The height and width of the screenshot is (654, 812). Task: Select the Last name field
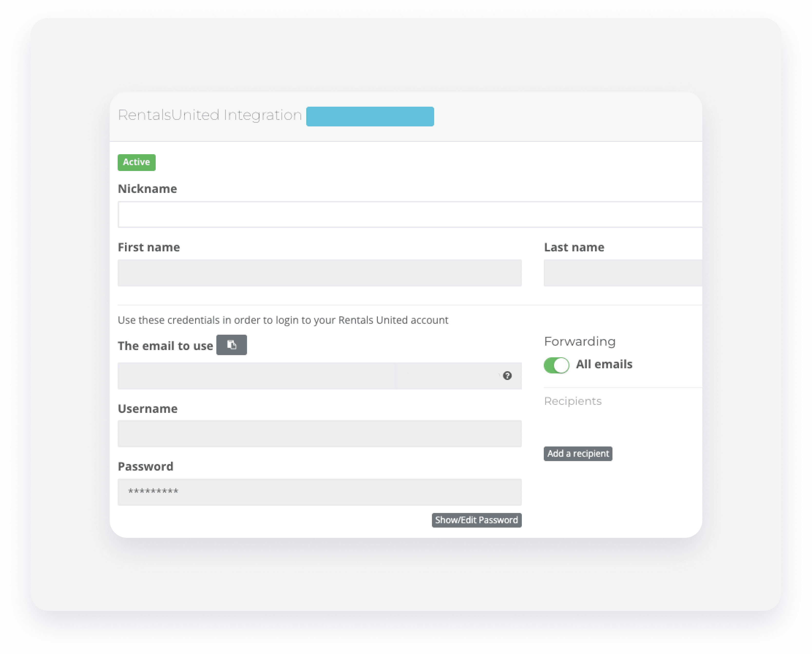point(622,273)
